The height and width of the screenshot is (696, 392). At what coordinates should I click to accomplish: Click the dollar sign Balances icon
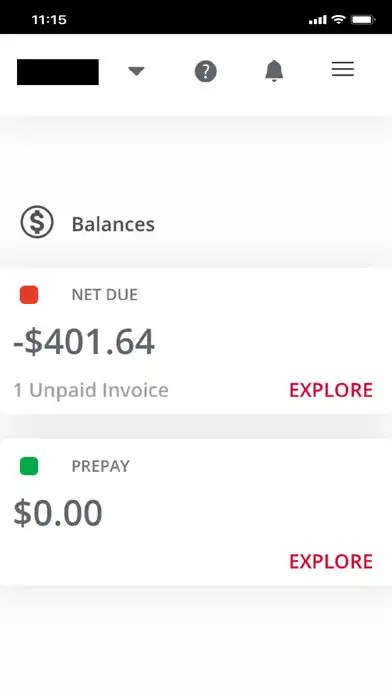coord(37,221)
